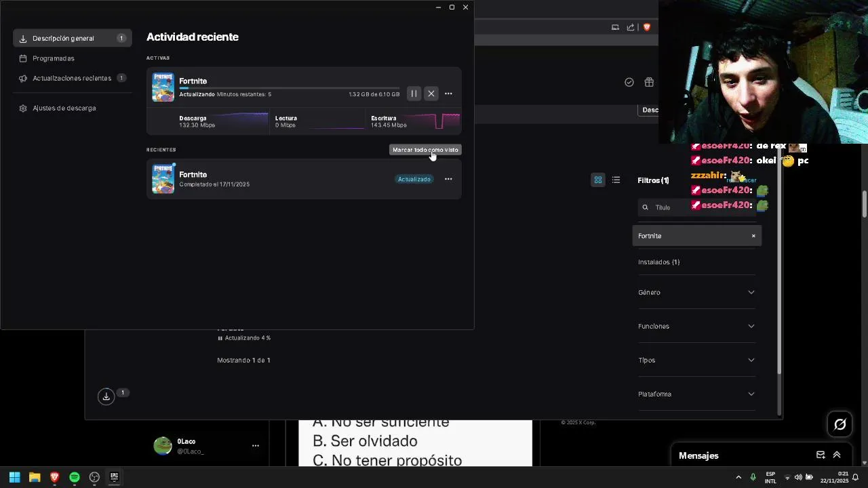Image resolution: width=868 pixels, height=488 pixels.
Task: Expand the Plataforma filter section
Action: 696,394
